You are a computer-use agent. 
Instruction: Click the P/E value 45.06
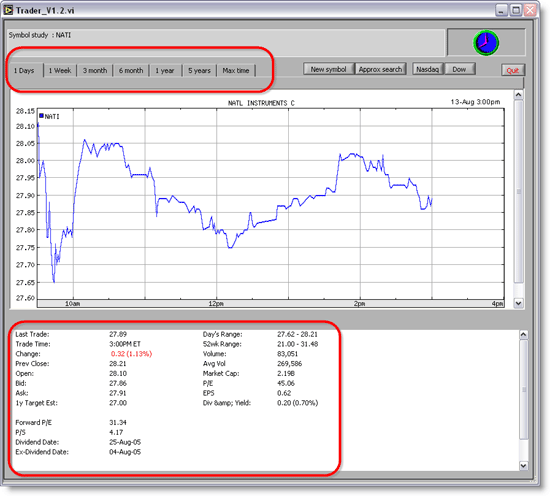coord(286,383)
